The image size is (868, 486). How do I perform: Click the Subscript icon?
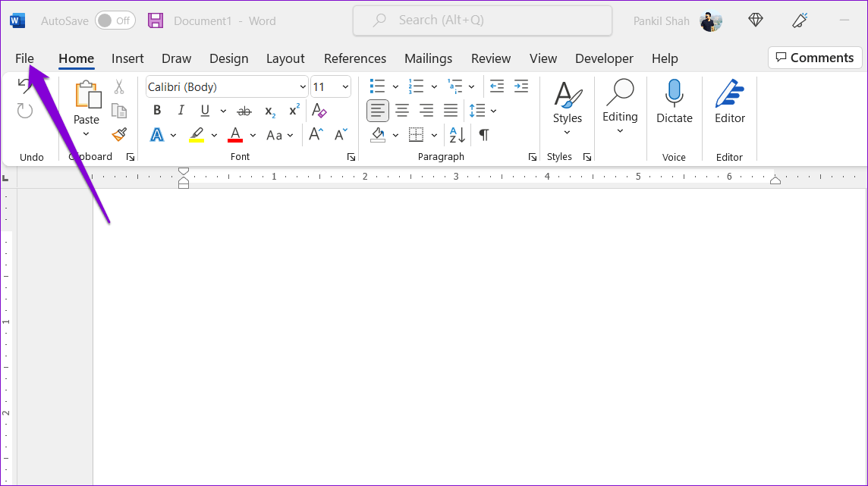point(269,111)
